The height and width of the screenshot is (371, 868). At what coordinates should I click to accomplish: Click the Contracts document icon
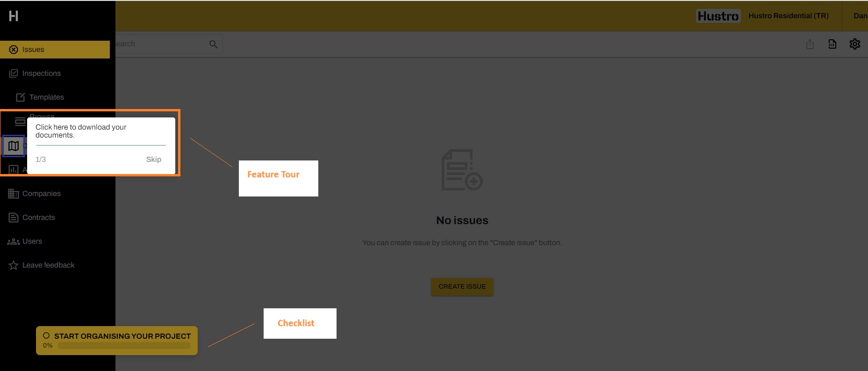(13, 218)
